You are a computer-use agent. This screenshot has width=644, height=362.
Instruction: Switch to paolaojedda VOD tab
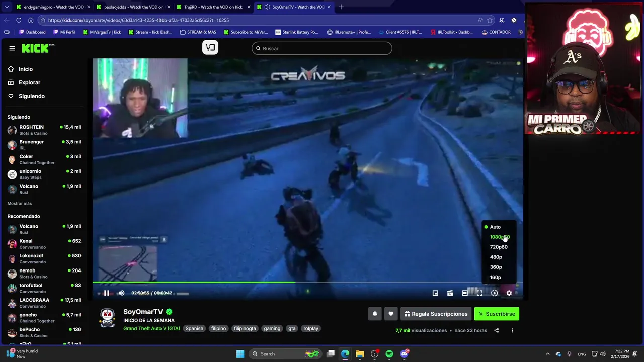[x=133, y=7]
